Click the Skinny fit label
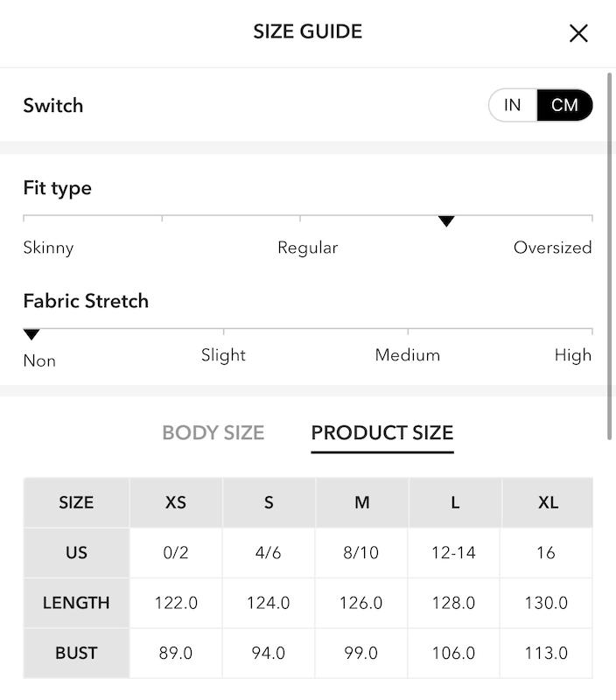Viewport: 616px width, 700px height. tap(48, 248)
